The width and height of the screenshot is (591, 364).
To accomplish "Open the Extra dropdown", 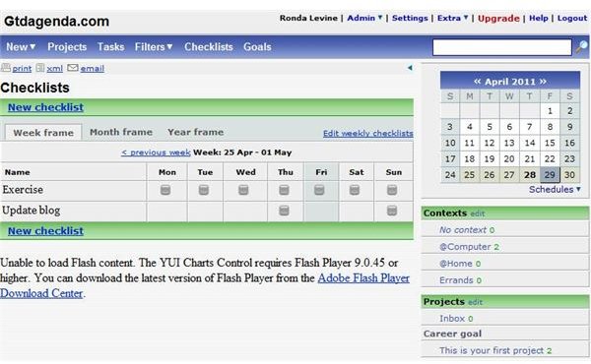I will [452, 18].
